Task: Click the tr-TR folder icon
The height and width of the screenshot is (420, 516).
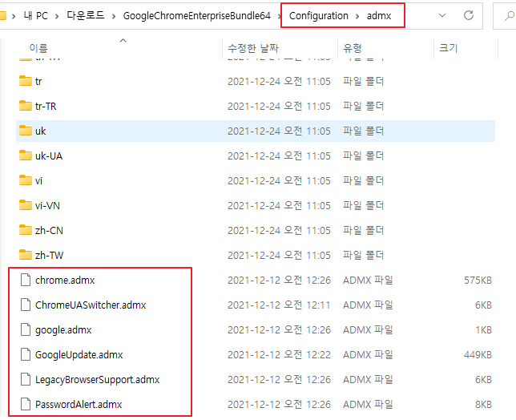Action: coord(26,106)
